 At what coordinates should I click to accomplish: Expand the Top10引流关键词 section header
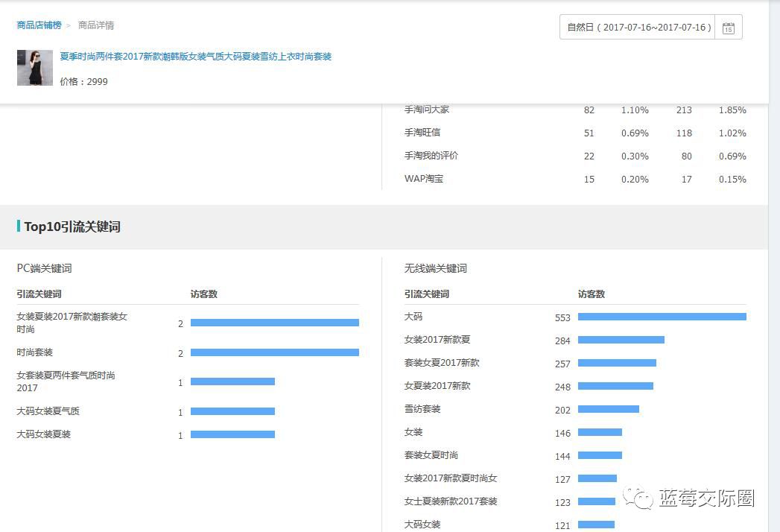(71, 228)
